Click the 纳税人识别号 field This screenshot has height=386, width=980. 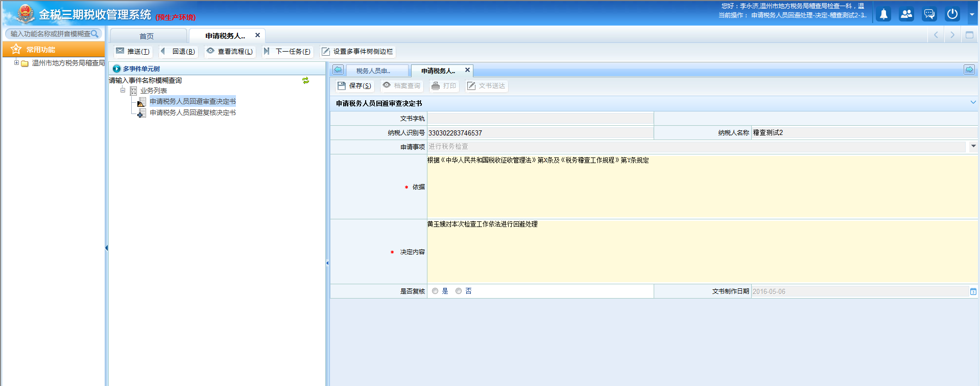(540, 132)
